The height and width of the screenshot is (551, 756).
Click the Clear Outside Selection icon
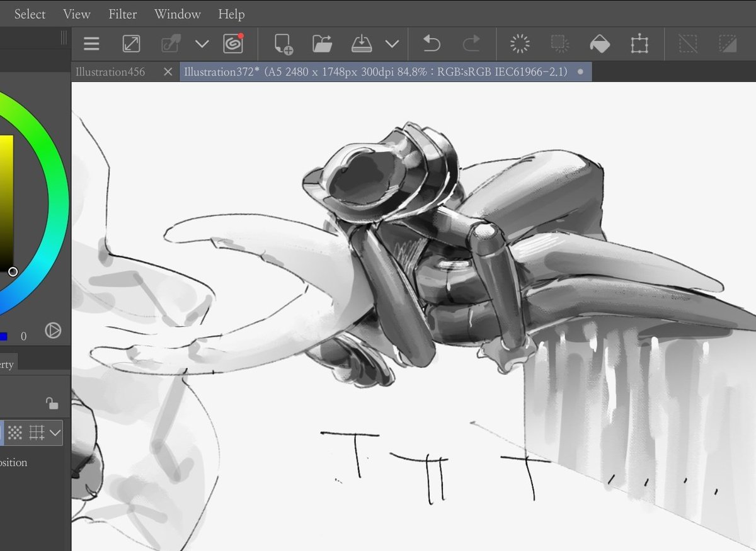point(559,44)
